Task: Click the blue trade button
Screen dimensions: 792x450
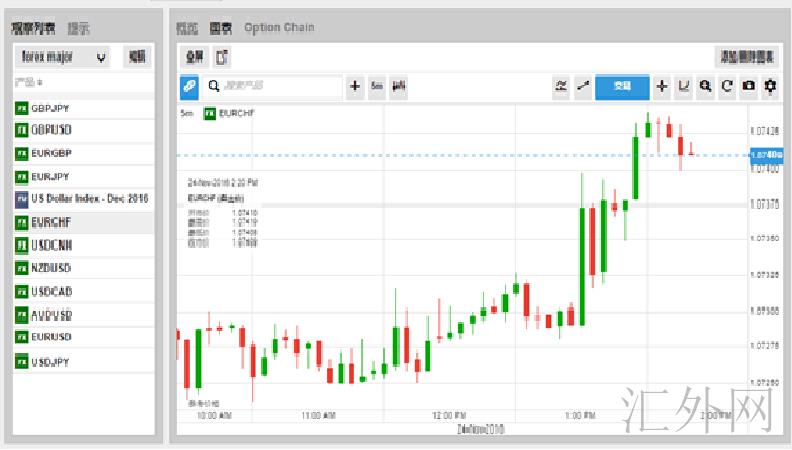Action: [x=622, y=86]
